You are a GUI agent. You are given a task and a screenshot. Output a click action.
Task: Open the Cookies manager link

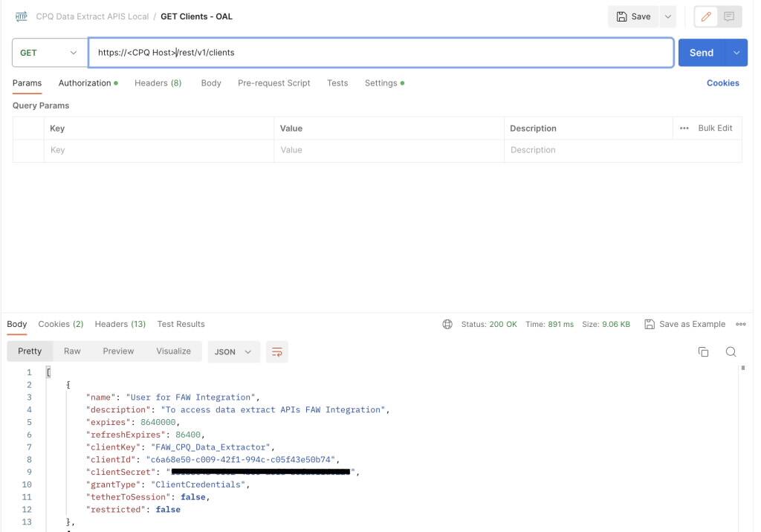722,83
